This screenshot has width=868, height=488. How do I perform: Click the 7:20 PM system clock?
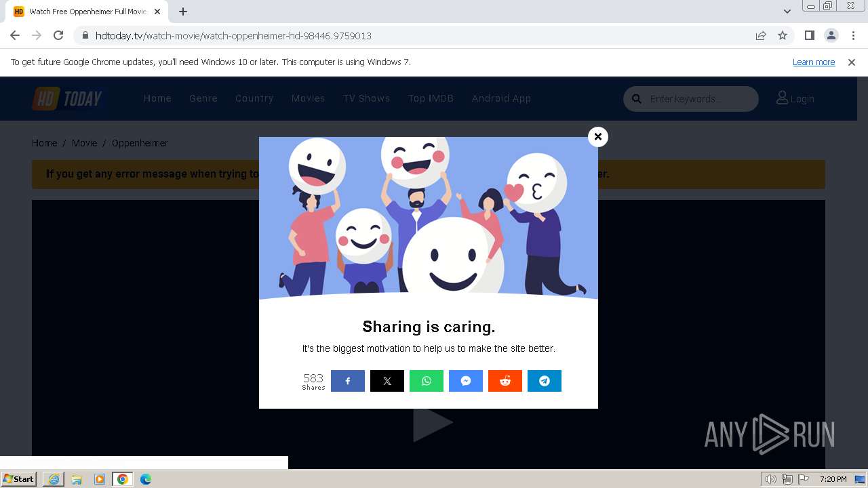833,479
